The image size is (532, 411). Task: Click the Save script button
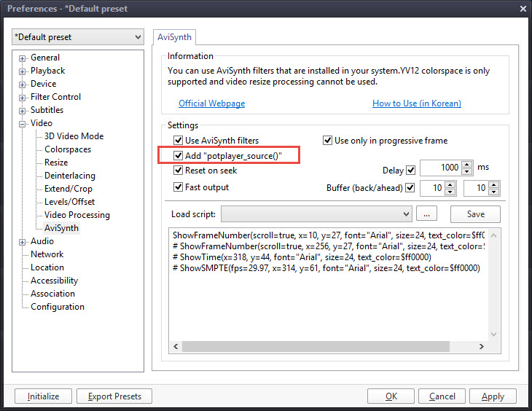point(475,214)
